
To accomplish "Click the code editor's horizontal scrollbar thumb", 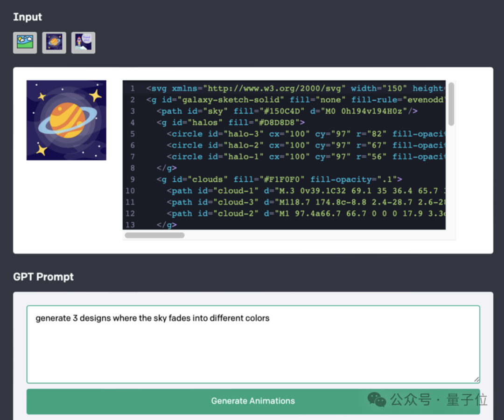I will click(x=154, y=235).
